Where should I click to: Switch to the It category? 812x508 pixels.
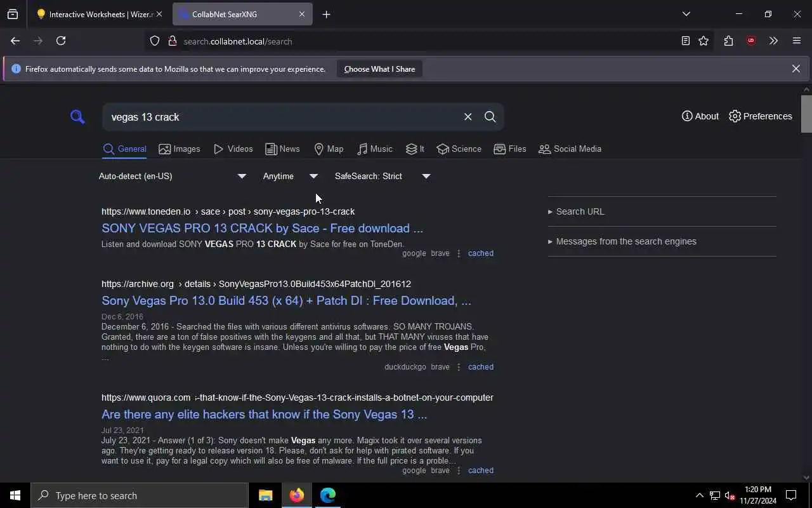click(416, 149)
